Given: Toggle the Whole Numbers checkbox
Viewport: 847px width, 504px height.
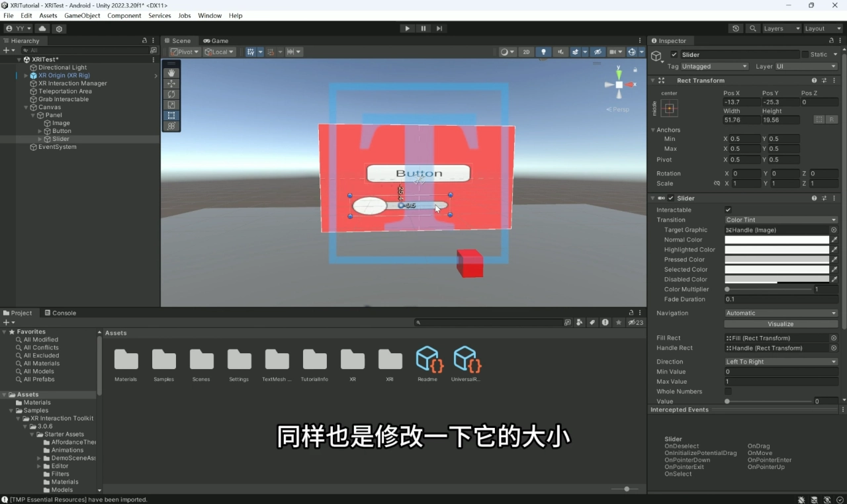Looking at the screenshot, I should [728, 392].
